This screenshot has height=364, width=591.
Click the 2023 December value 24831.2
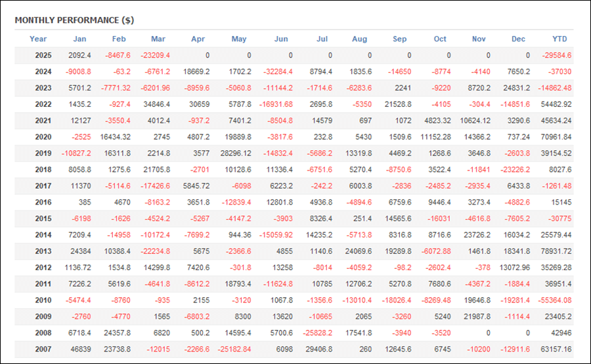point(517,88)
